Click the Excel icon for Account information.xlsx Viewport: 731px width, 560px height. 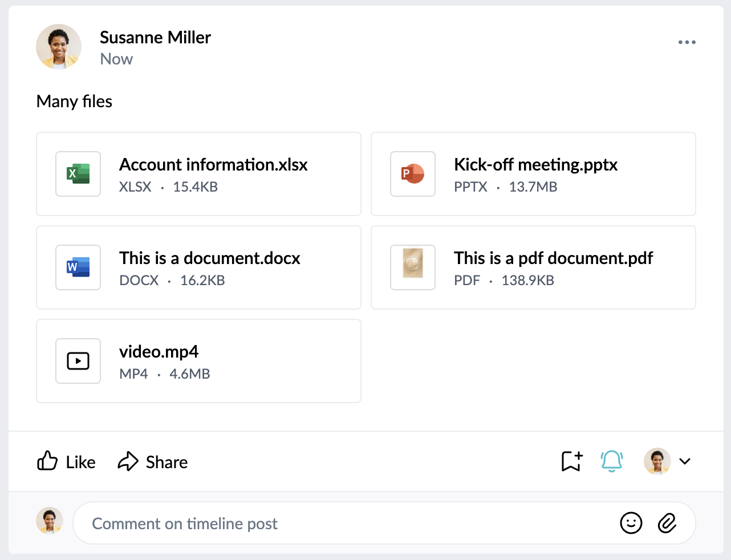click(78, 174)
